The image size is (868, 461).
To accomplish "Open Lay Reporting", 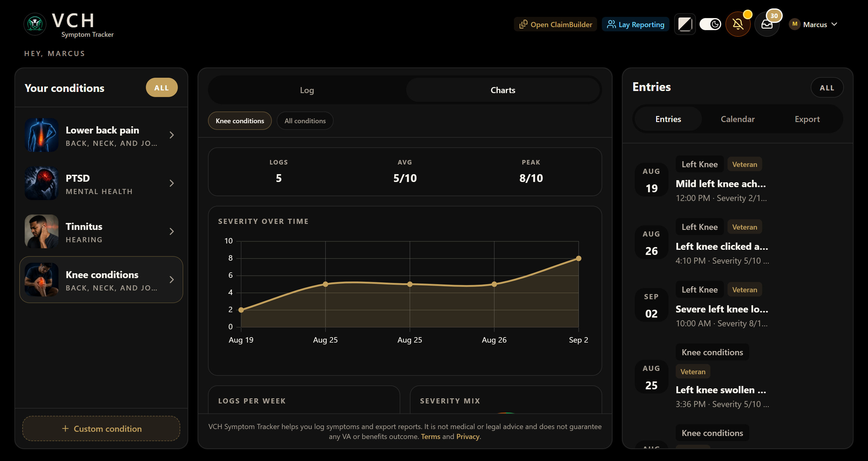I will pos(635,24).
